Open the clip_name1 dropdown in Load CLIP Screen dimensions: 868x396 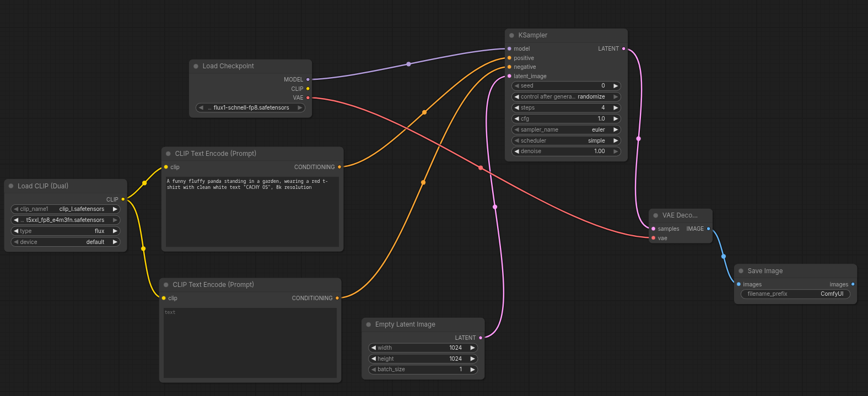pos(66,209)
